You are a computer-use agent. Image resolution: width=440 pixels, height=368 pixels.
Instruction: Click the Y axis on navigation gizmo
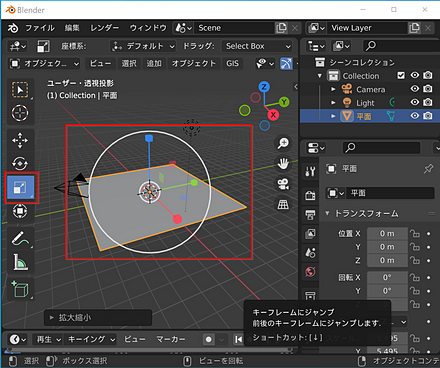click(x=284, y=102)
